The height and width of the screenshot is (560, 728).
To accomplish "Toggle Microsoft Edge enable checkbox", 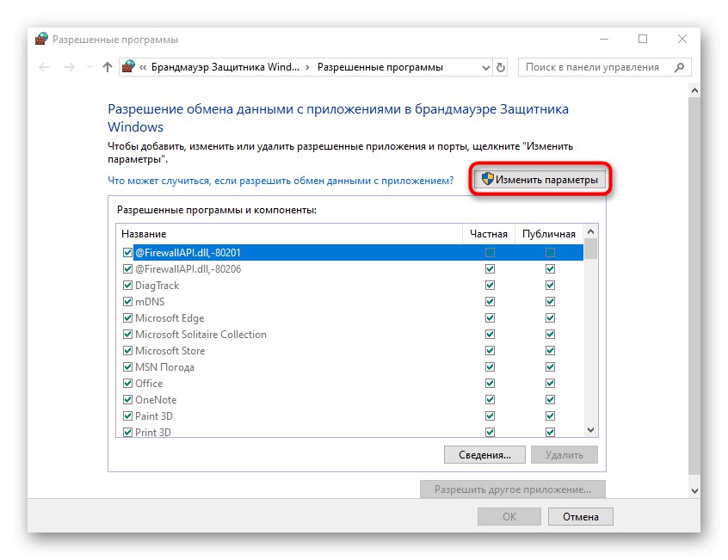I will (x=127, y=317).
